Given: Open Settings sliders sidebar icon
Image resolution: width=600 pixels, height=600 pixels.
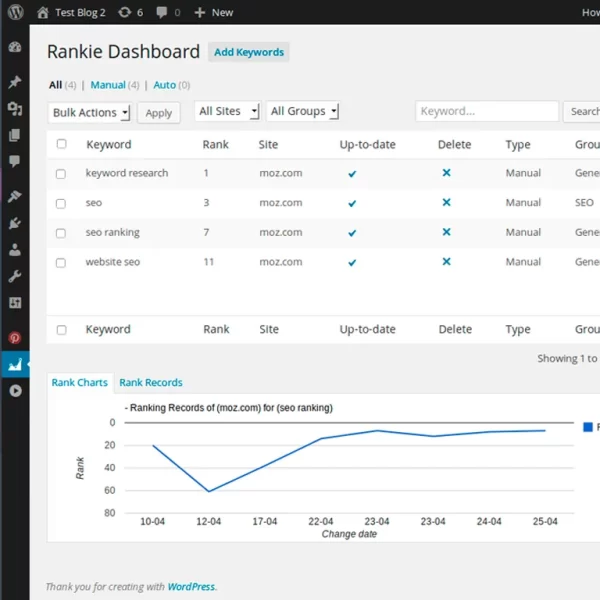Looking at the screenshot, I should click(x=15, y=303).
